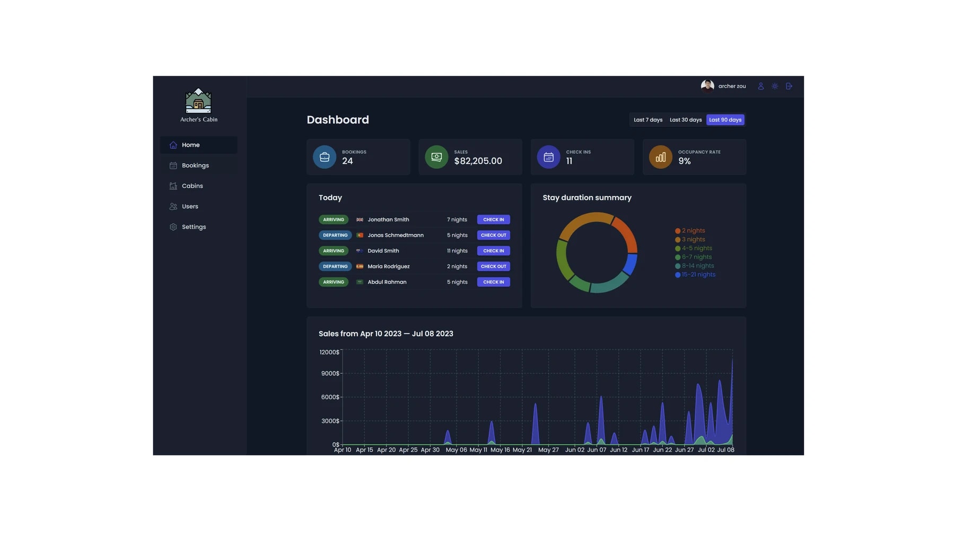
Task: Check in Jonathan Smith
Action: (x=493, y=219)
